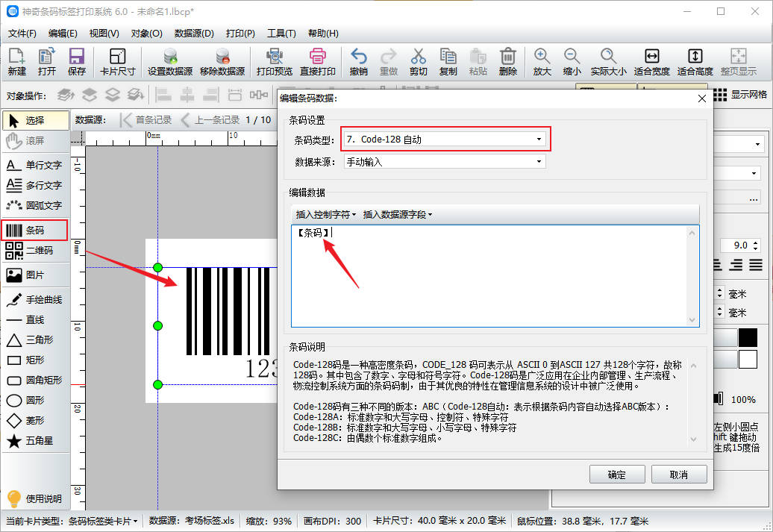Image resolution: width=773 pixels, height=532 pixels.
Task: Open 使用说明 help lightbulb
Action: point(34,498)
